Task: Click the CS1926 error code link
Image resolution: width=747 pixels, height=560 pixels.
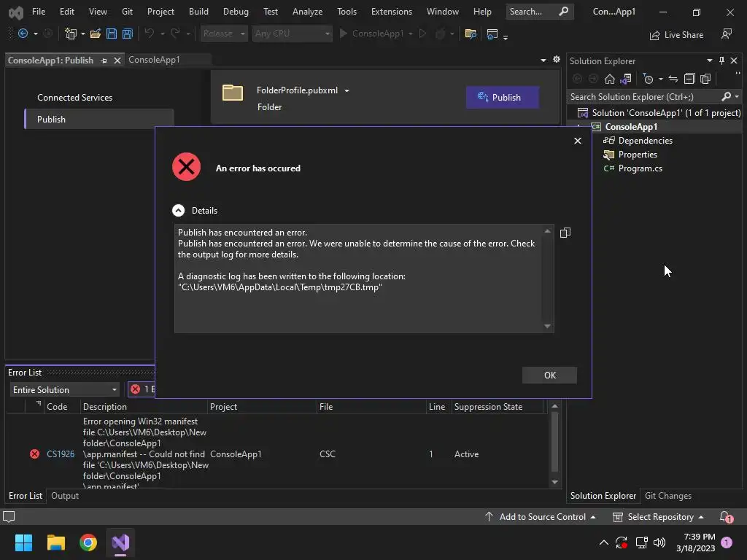Action: [61, 454]
